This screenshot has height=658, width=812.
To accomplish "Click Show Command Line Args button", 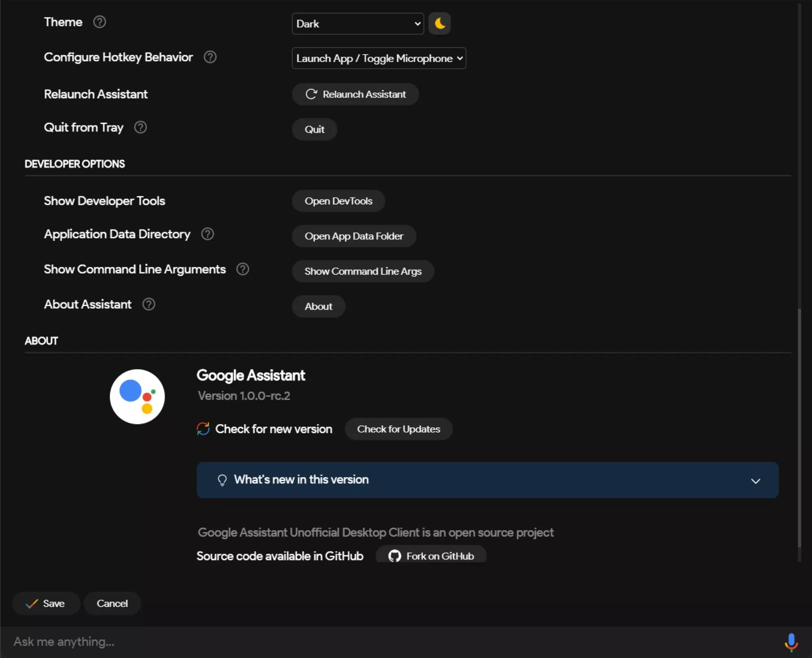I will click(363, 271).
